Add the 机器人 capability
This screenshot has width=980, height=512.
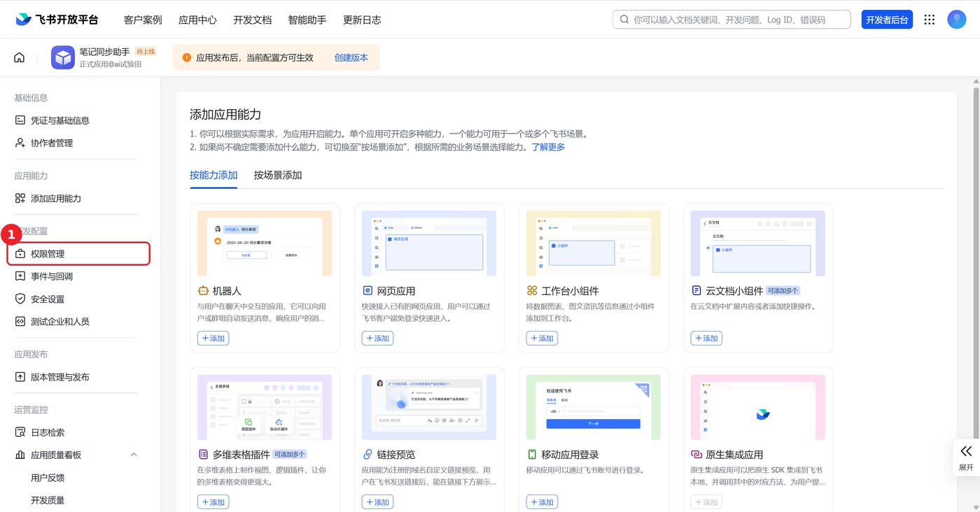pyautogui.click(x=213, y=338)
